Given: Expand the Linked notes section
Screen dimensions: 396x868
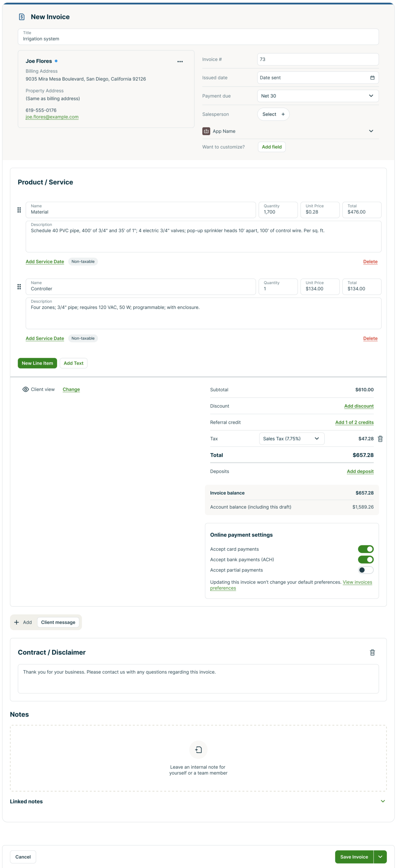Looking at the screenshot, I should [382, 801].
